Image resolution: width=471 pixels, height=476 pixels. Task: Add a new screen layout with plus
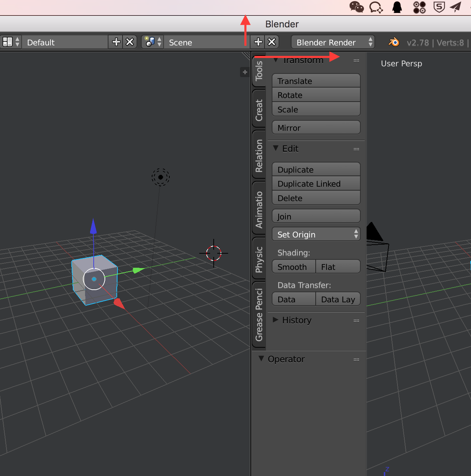pyautogui.click(x=116, y=42)
